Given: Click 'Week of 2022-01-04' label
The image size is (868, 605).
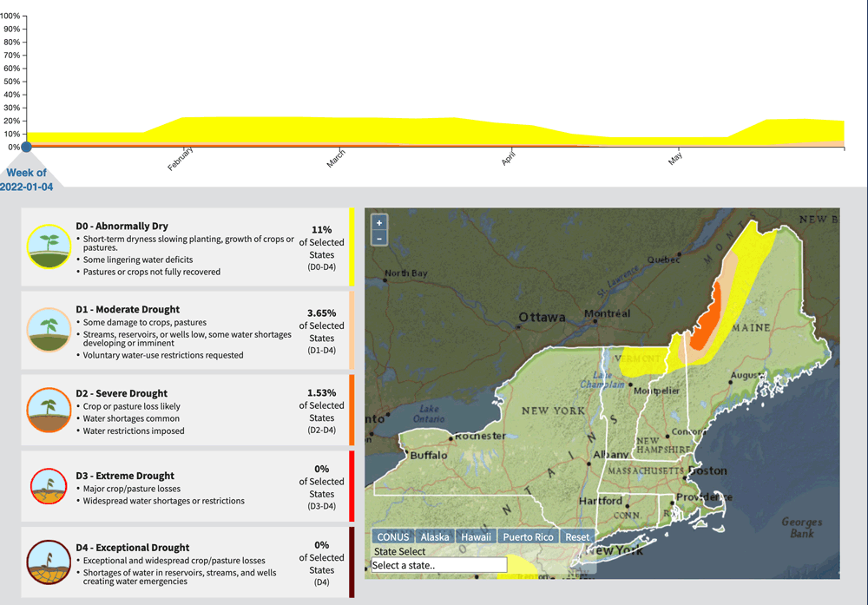Looking at the screenshot, I should tap(26, 180).
